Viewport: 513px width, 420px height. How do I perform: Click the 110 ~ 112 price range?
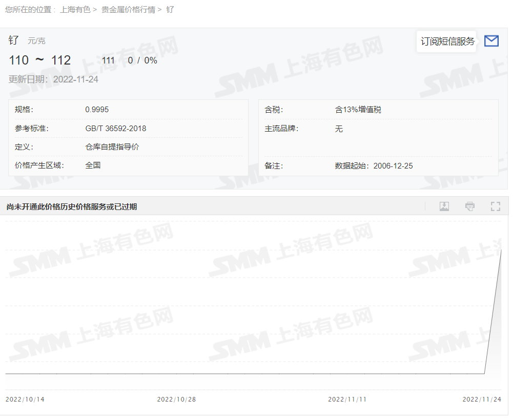coord(40,60)
